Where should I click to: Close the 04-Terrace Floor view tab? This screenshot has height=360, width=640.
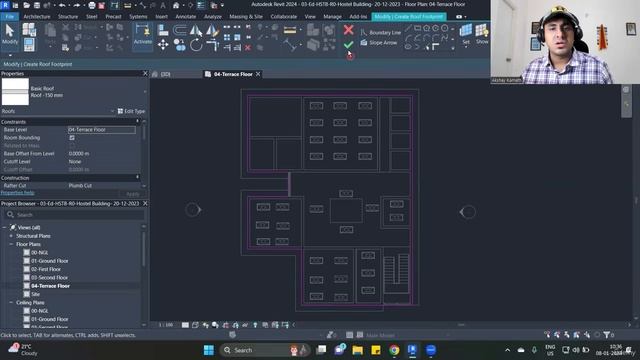258,74
